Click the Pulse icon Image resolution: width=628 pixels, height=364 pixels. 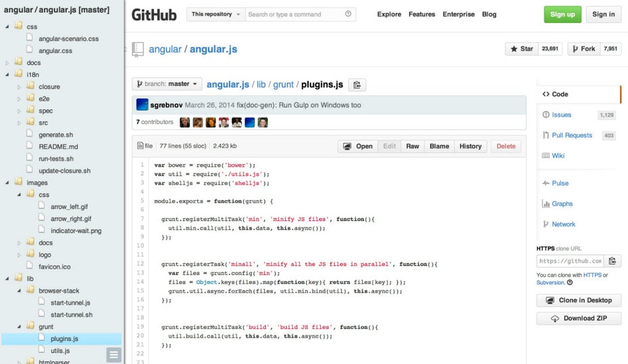[x=546, y=183]
